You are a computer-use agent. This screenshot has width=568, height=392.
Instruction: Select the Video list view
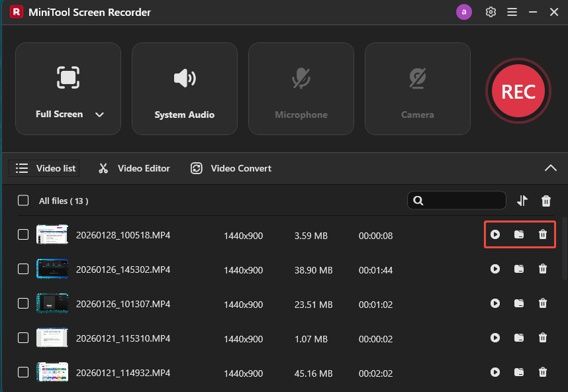(44, 168)
